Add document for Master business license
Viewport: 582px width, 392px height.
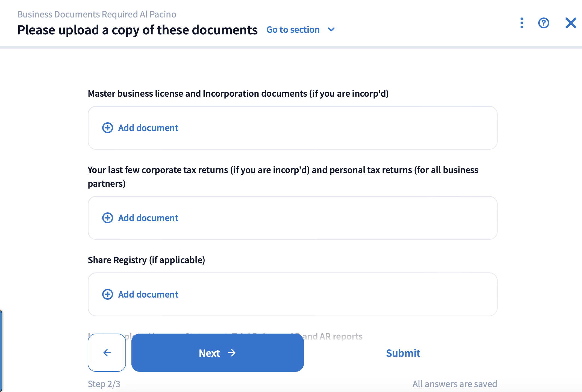tap(148, 128)
